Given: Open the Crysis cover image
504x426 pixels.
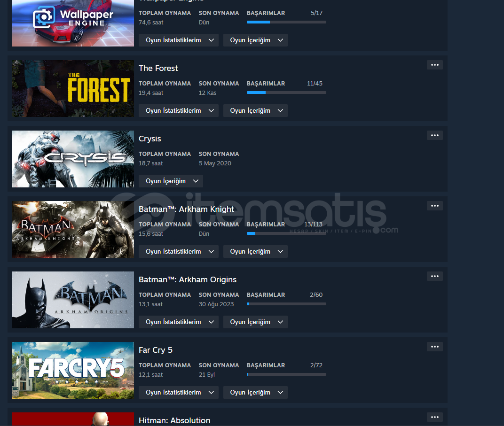Looking at the screenshot, I should 73,159.
